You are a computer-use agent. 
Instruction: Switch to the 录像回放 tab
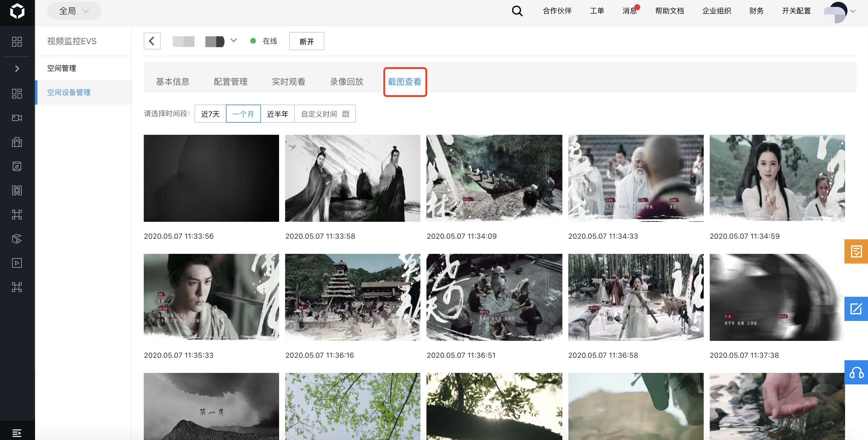pos(346,82)
